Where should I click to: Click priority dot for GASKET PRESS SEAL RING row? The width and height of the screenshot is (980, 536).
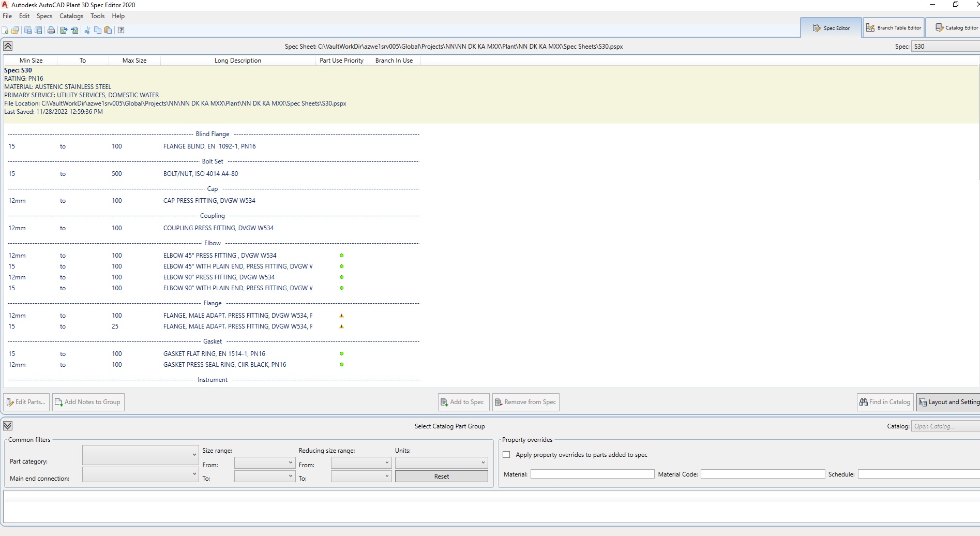click(342, 364)
